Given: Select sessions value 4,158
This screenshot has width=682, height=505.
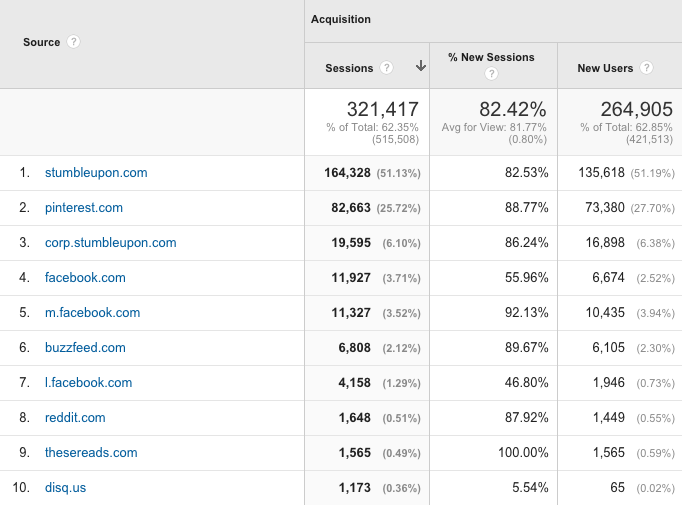Looking at the screenshot, I should 354,383.
